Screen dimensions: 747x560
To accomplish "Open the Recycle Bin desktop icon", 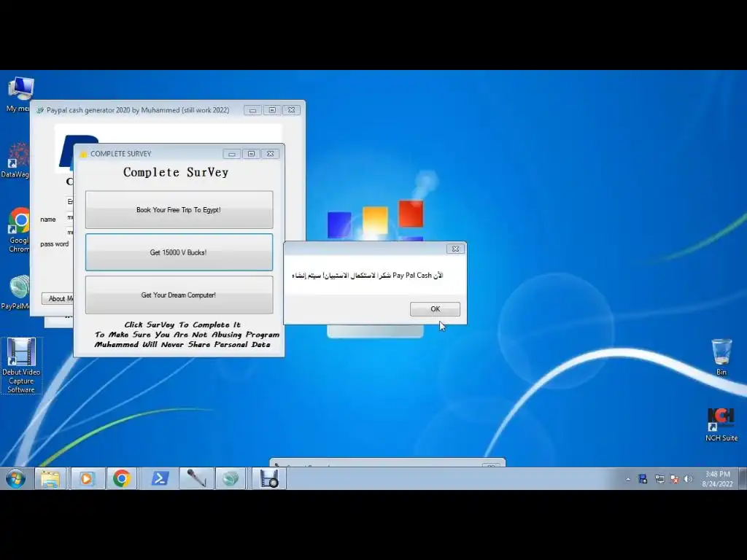I will pyautogui.click(x=721, y=357).
